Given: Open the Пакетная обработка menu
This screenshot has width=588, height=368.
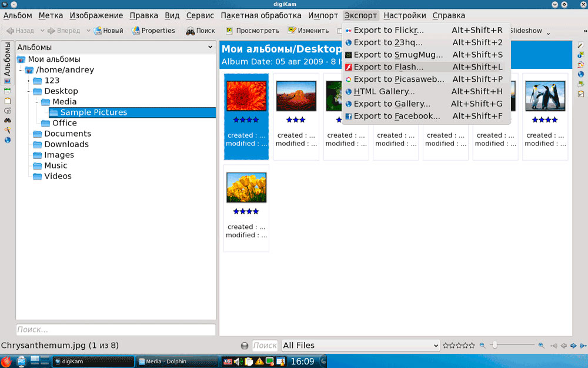Looking at the screenshot, I should click(x=261, y=15).
